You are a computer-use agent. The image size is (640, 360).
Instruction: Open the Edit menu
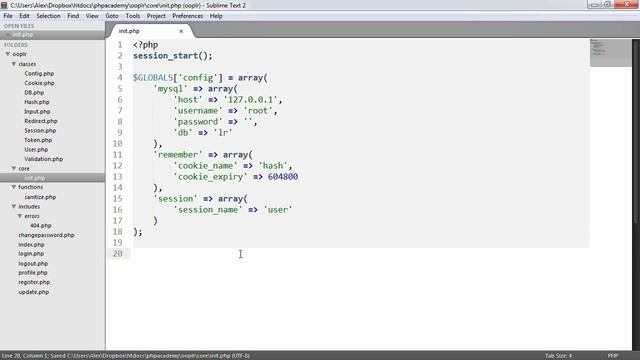point(24,16)
